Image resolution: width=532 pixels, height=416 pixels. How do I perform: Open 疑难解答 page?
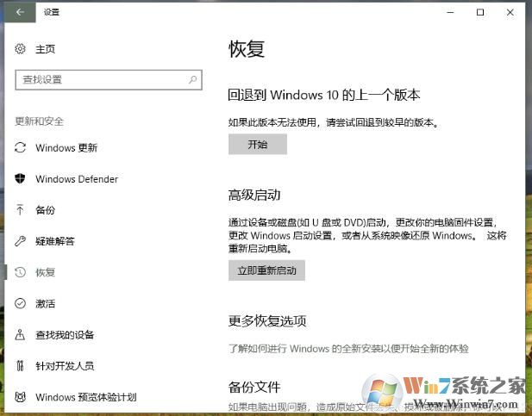pos(55,241)
